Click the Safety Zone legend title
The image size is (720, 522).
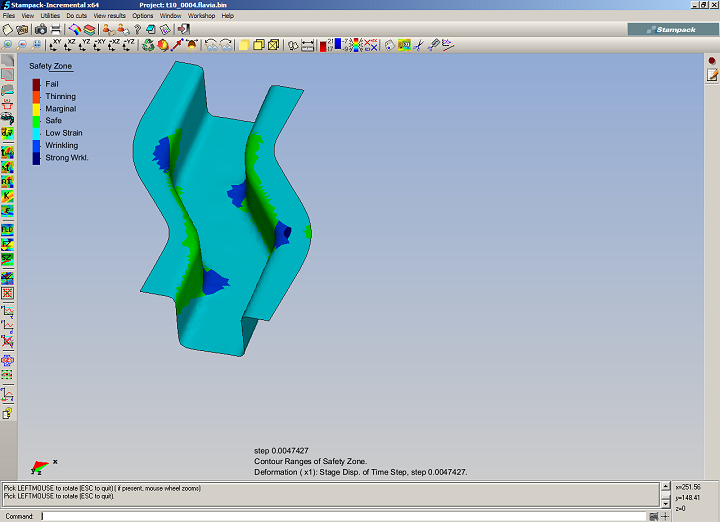click(50, 66)
